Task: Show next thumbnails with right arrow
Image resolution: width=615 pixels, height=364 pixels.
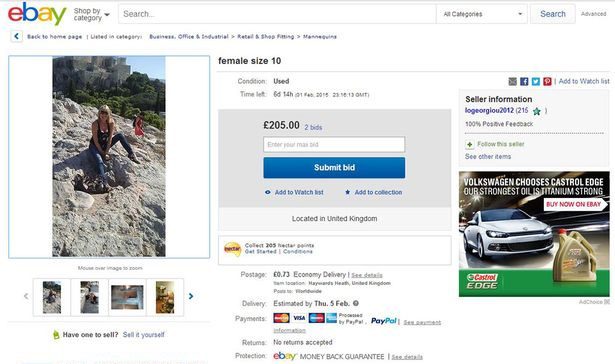Action: [x=191, y=296]
